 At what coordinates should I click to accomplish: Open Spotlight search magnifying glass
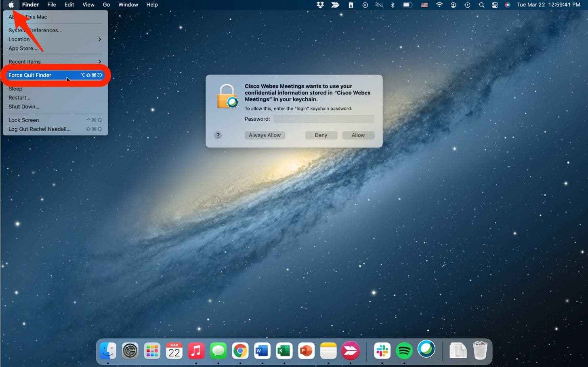click(481, 5)
